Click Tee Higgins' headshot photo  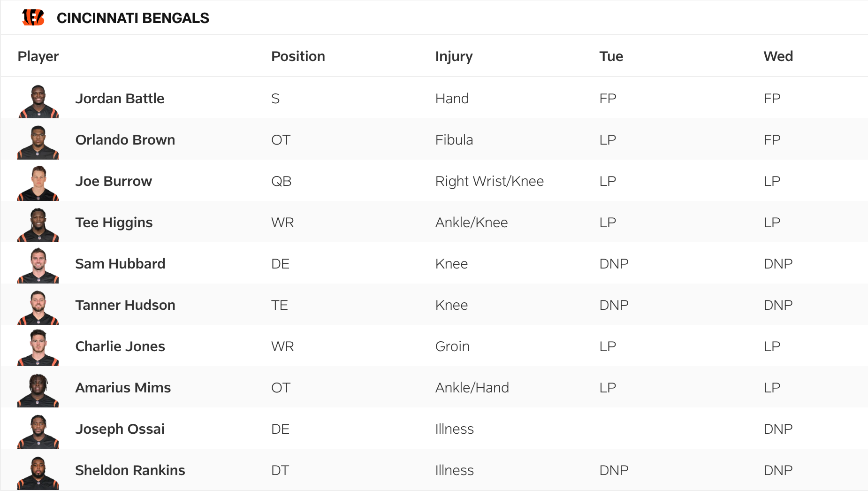pyautogui.click(x=38, y=225)
